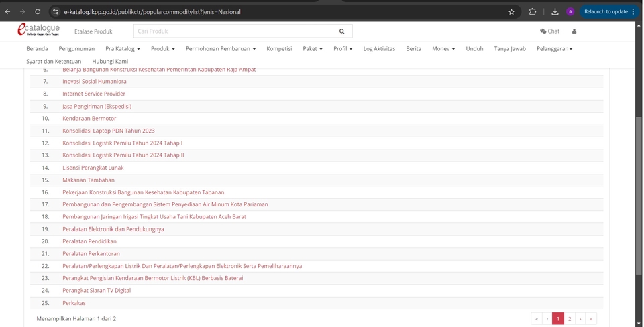Open Internet Service Provider commodity link
Screen dimensions: 644x327
(x=94, y=94)
